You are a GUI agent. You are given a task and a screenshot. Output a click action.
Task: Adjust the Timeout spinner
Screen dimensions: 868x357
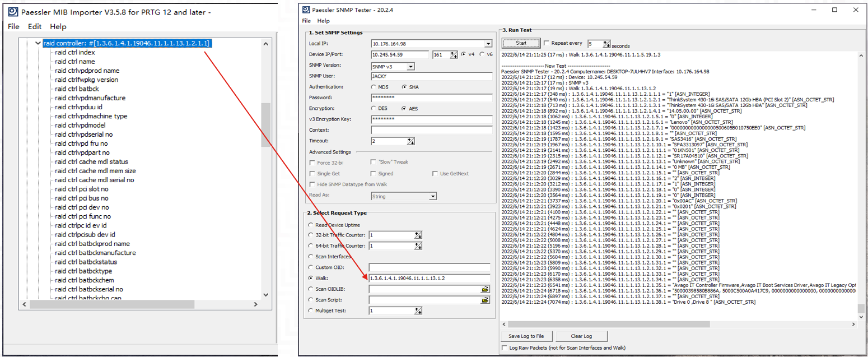pos(410,141)
